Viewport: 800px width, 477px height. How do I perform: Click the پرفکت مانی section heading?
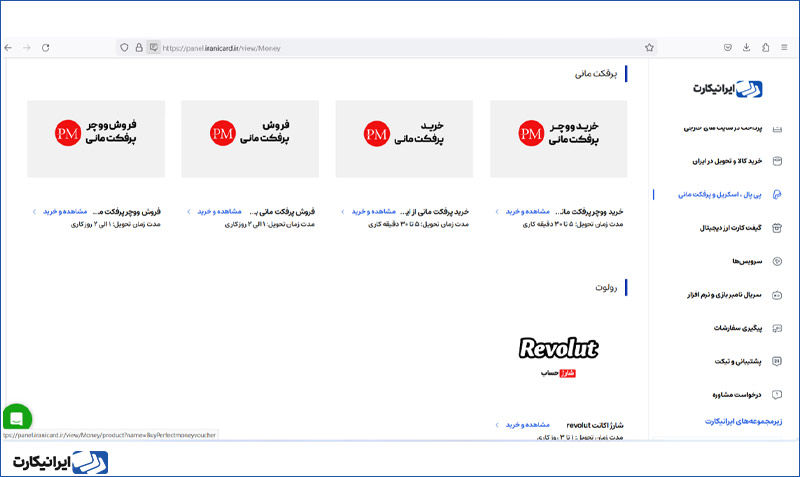pyautogui.click(x=596, y=74)
